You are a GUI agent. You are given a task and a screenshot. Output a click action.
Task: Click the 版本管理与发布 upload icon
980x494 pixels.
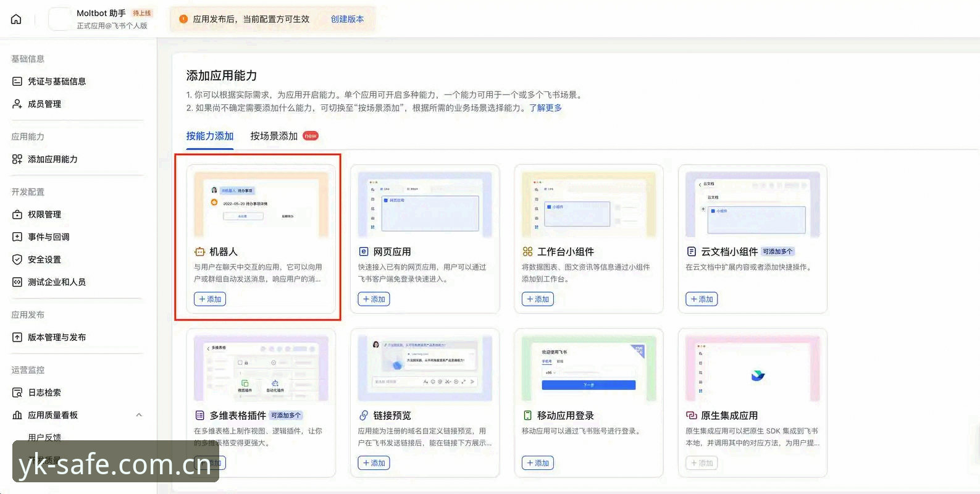(x=17, y=337)
